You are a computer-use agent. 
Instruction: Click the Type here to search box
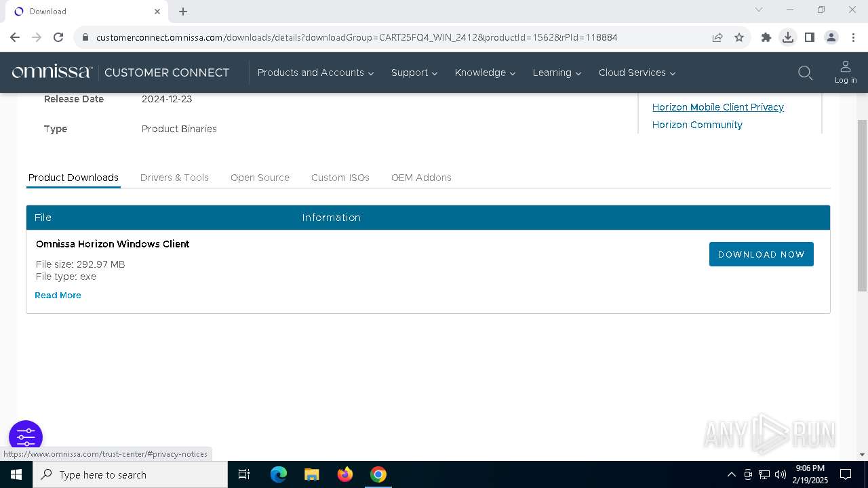click(x=130, y=474)
